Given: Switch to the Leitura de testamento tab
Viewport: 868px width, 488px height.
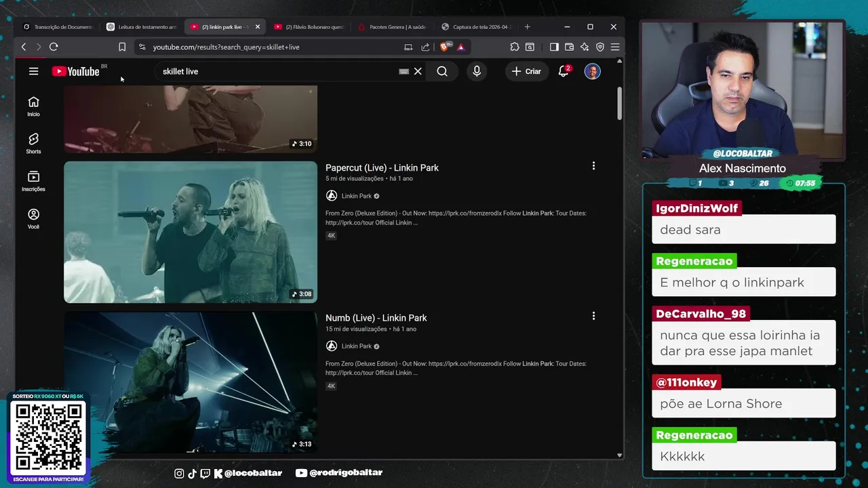Looking at the screenshot, I should (142, 27).
